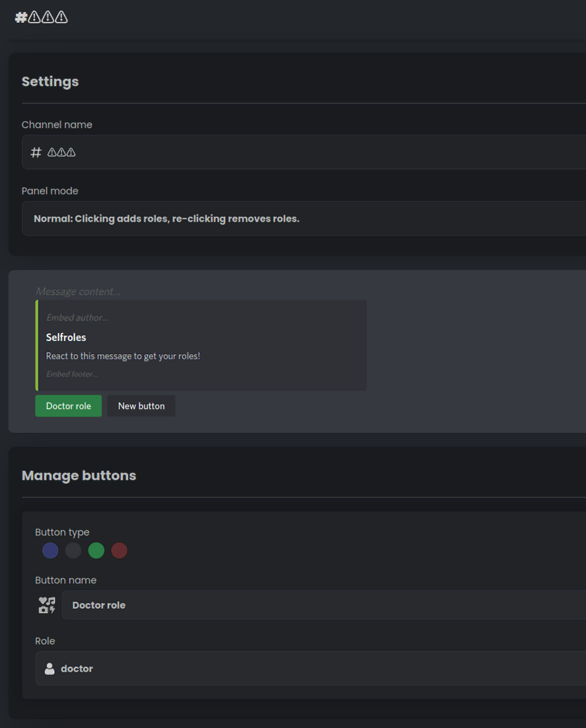Focus the Button name text field

tap(322, 605)
